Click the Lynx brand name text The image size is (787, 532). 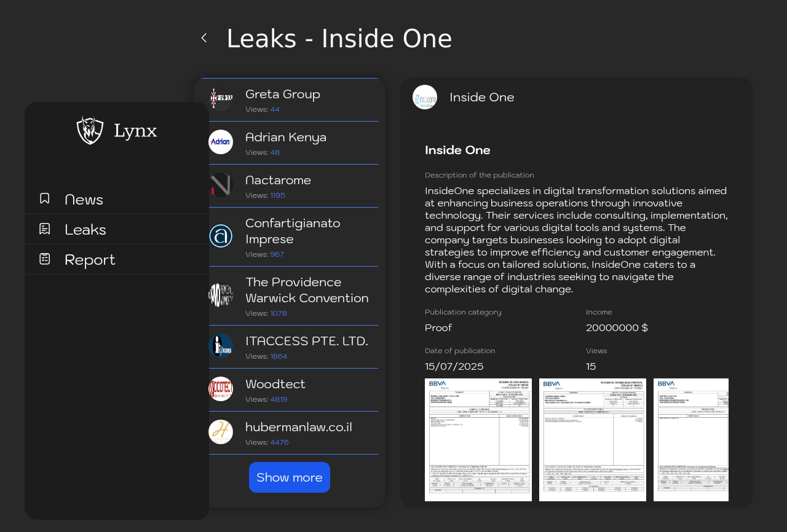coord(135,131)
